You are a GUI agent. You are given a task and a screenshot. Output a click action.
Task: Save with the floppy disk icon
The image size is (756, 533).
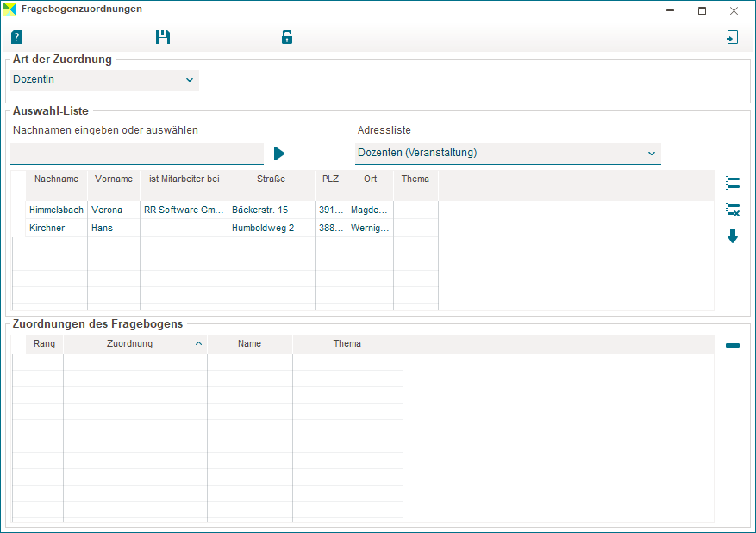pyautogui.click(x=163, y=37)
